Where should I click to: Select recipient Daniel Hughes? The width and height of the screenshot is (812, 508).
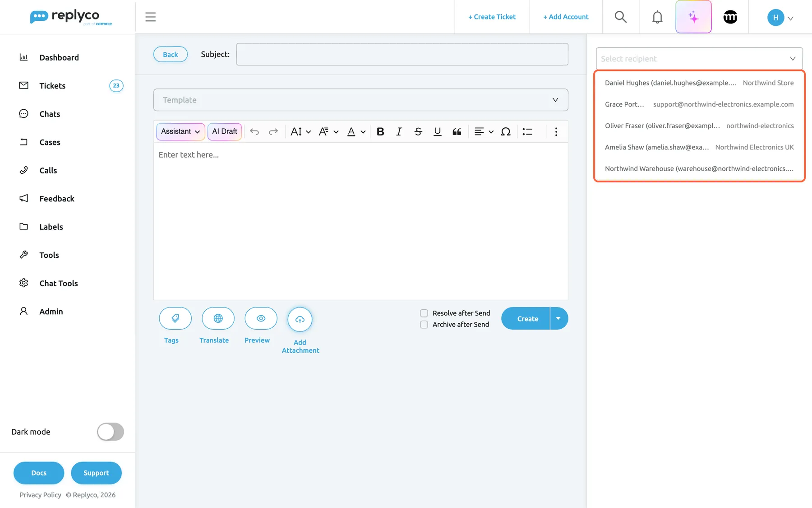pos(699,83)
